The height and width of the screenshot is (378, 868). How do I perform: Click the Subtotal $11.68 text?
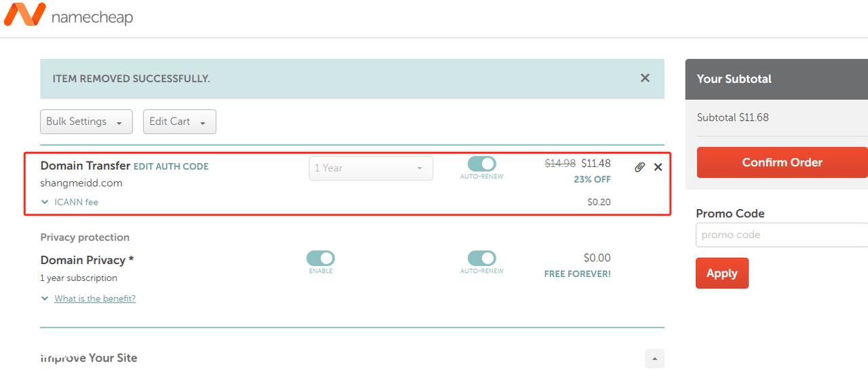pyautogui.click(x=733, y=117)
